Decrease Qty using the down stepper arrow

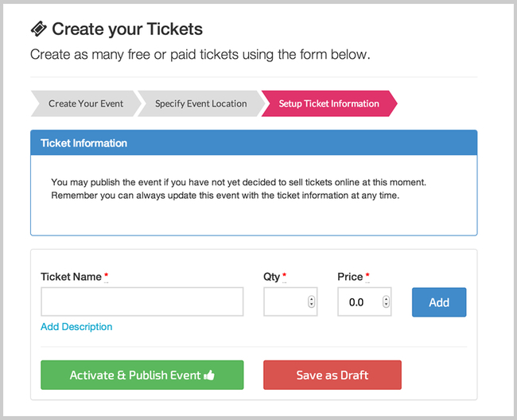tap(311, 305)
